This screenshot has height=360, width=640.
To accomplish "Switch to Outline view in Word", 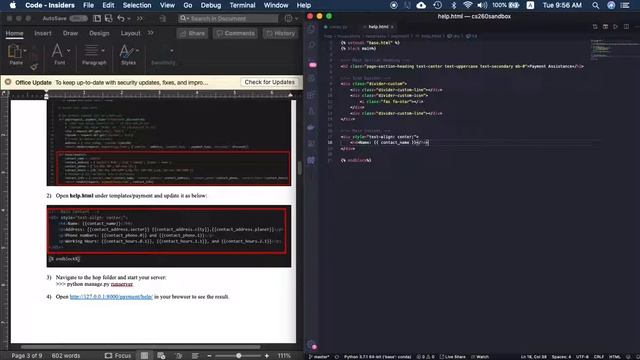I will coord(178,356).
